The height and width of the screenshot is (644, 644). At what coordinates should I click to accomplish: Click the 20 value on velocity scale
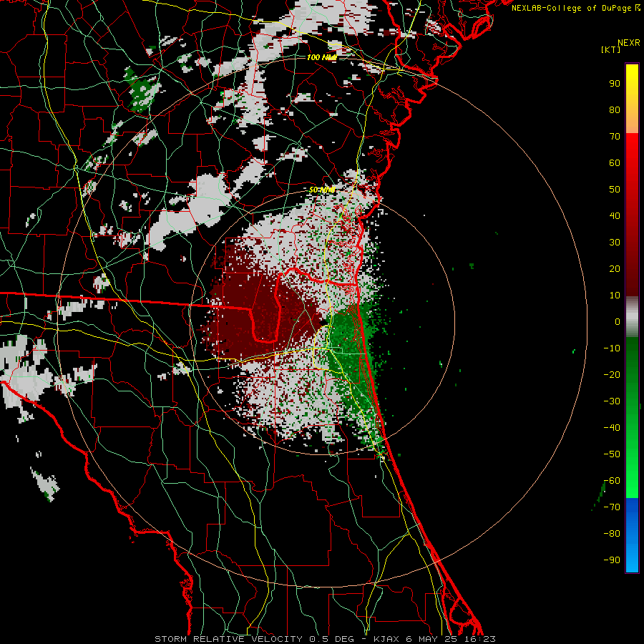tap(615, 269)
